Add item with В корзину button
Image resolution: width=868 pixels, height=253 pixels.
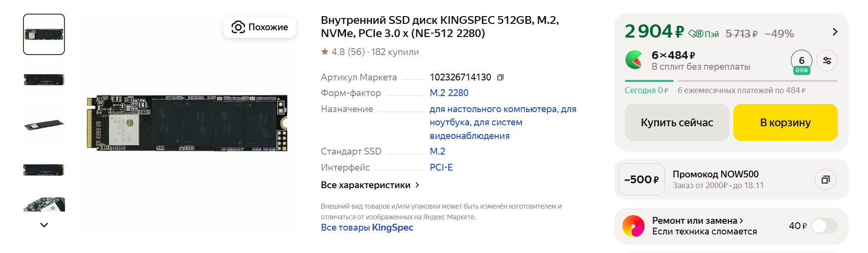[x=785, y=122]
